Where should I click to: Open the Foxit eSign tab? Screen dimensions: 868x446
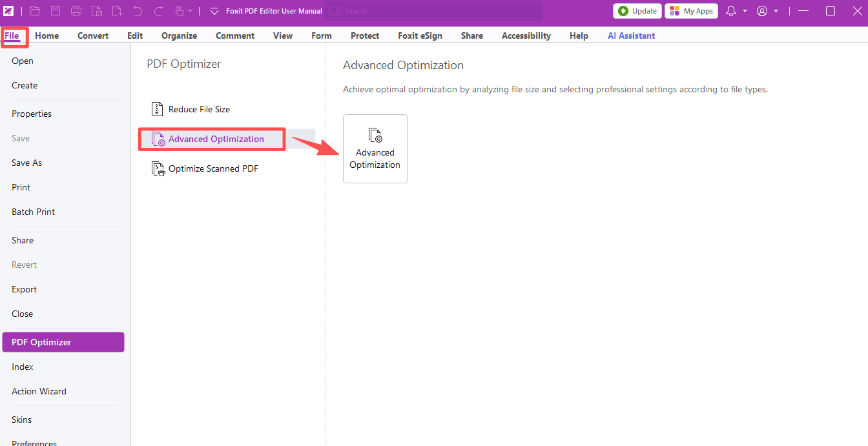tap(420, 35)
